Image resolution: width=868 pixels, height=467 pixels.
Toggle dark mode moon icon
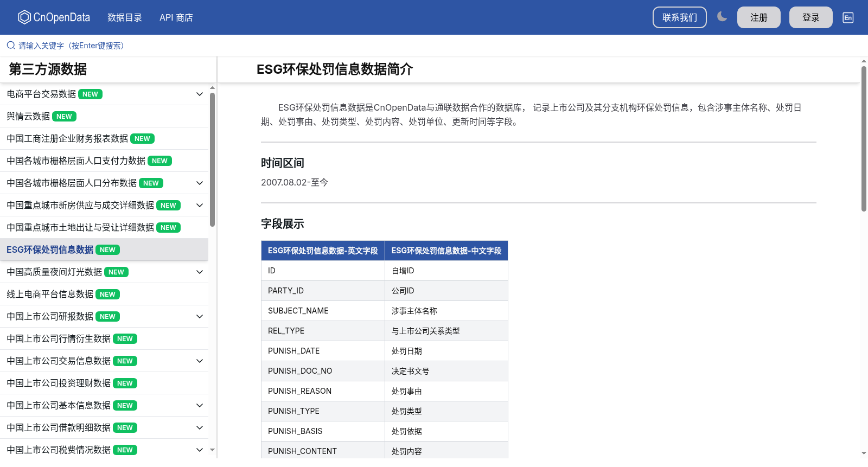[x=722, y=17]
